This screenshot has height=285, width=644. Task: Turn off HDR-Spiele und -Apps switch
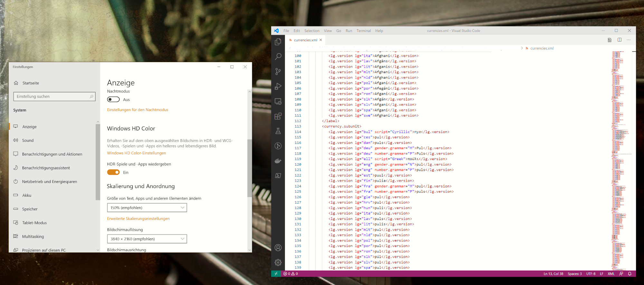113,172
